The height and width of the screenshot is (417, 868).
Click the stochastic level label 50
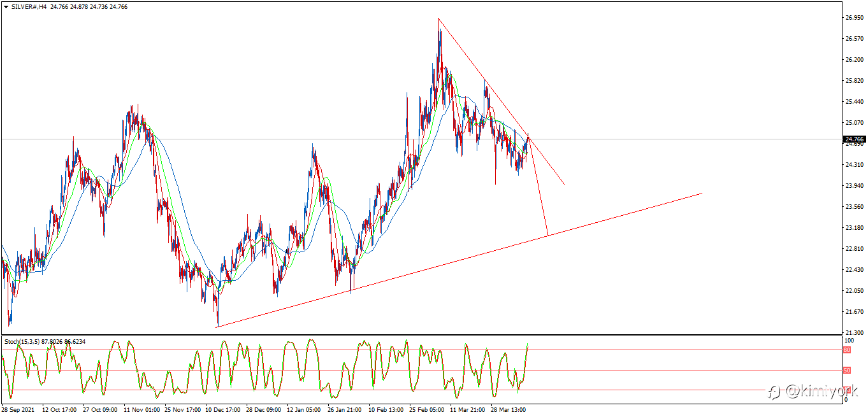848,370
